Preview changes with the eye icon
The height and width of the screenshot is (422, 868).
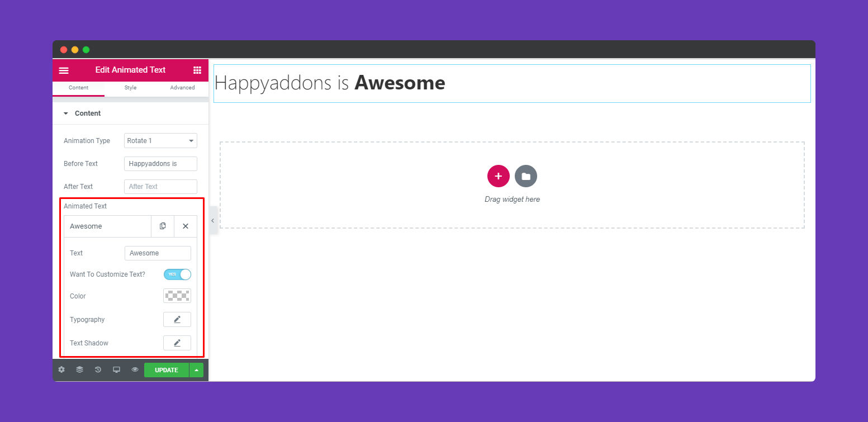[135, 370]
